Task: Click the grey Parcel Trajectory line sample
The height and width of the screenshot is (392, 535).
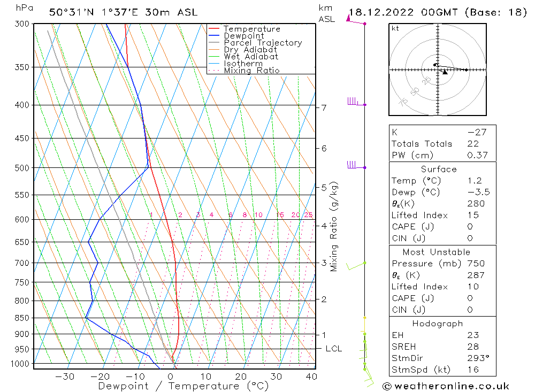Action: tap(214, 42)
